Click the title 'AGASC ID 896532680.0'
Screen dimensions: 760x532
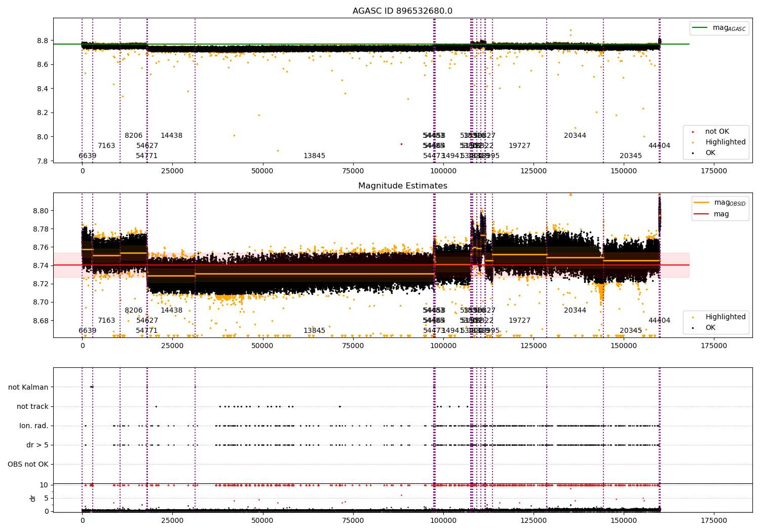[x=402, y=11]
